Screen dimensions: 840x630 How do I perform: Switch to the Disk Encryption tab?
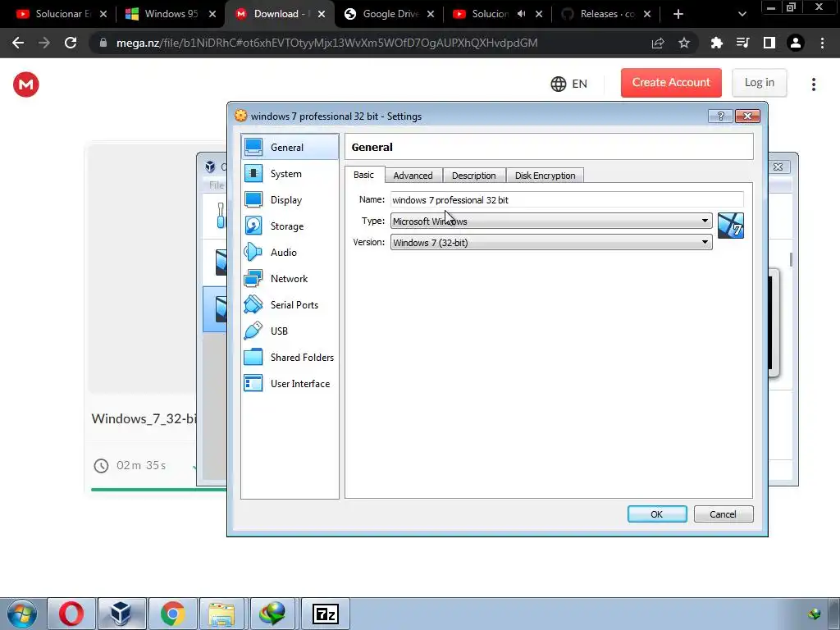[545, 176]
